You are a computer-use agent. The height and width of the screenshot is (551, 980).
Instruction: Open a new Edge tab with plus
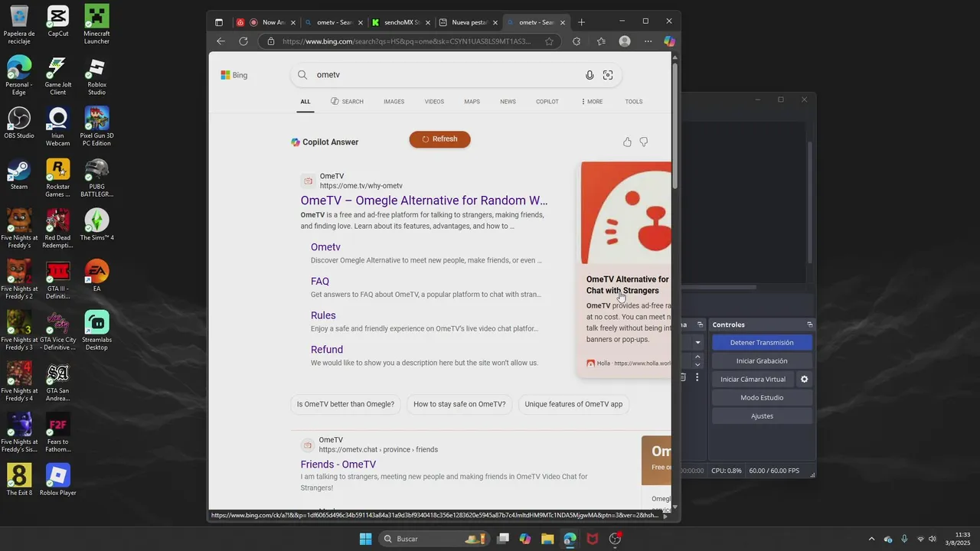(581, 22)
